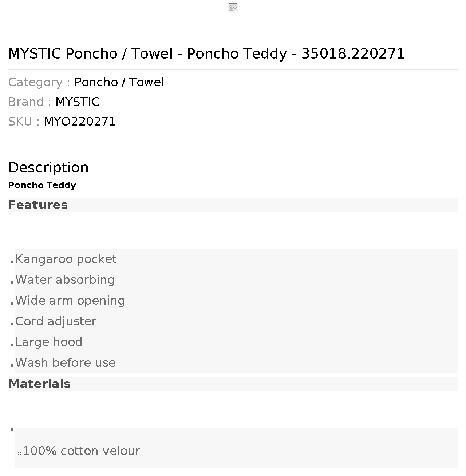
Task: Click the broken image icon at top
Action: (233, 8)
